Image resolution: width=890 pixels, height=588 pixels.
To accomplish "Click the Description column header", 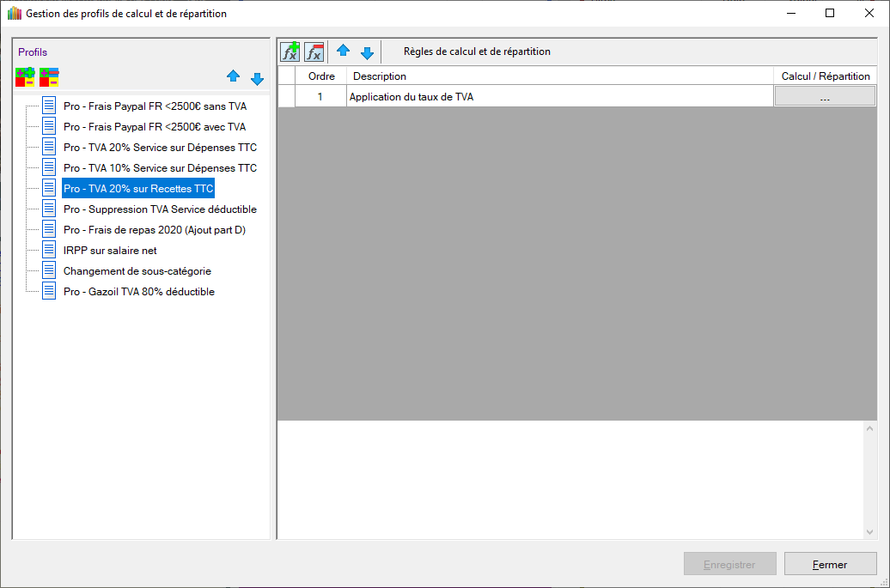I will pyautogui.click(x=558, y=76).
